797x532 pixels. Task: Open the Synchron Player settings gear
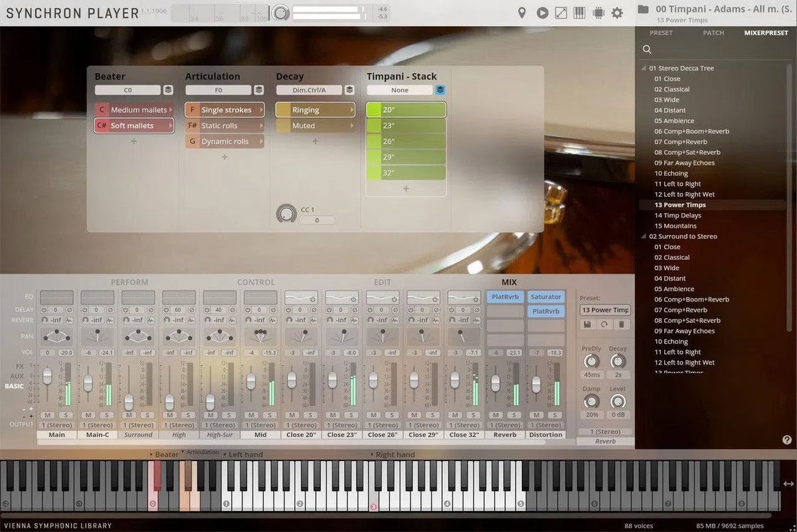(616, 13)
